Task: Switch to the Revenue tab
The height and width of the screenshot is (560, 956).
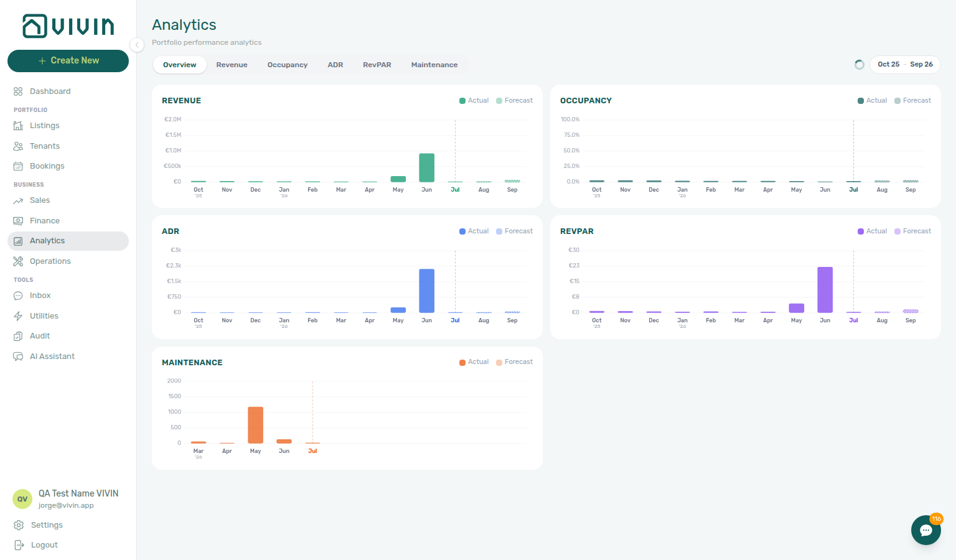Action: (x=232, y=65)
